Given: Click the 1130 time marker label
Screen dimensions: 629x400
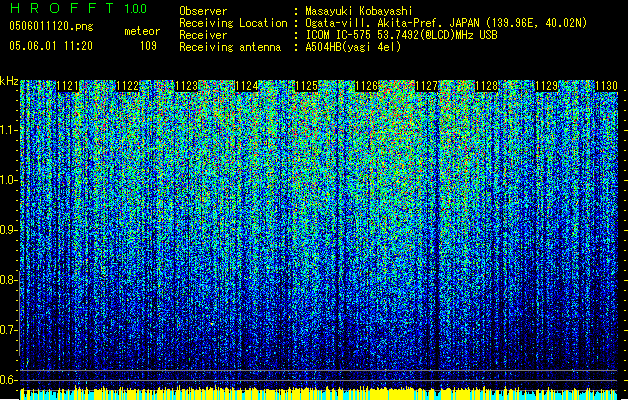Looking at the screenshot, I should click(607, 86).
